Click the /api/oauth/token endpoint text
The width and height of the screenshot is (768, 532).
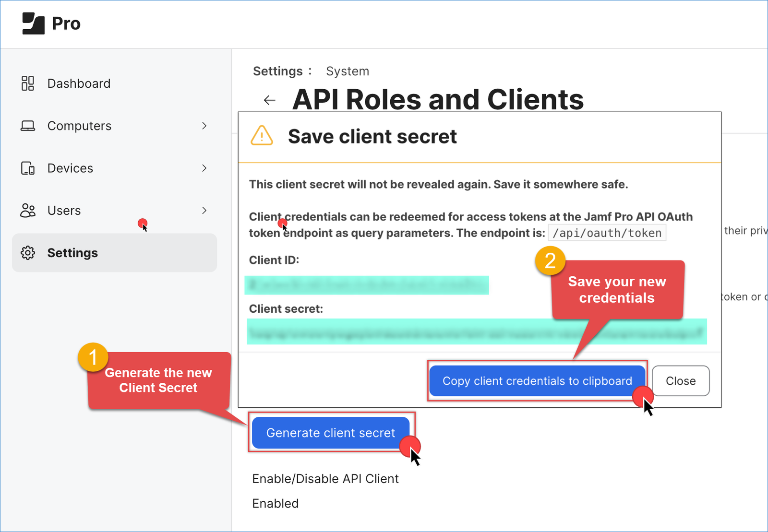607,233
